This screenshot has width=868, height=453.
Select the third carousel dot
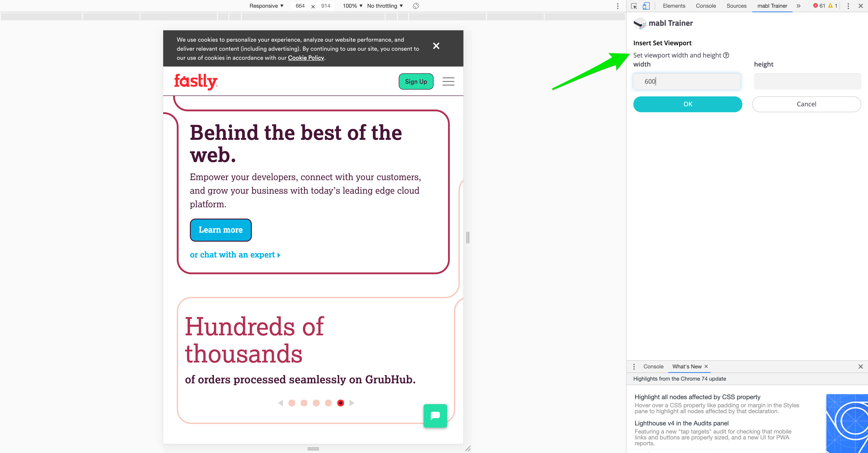point(316,403)
